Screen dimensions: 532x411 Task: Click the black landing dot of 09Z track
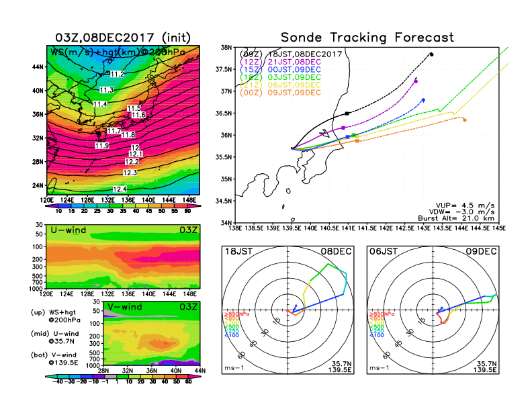(431, 54)
